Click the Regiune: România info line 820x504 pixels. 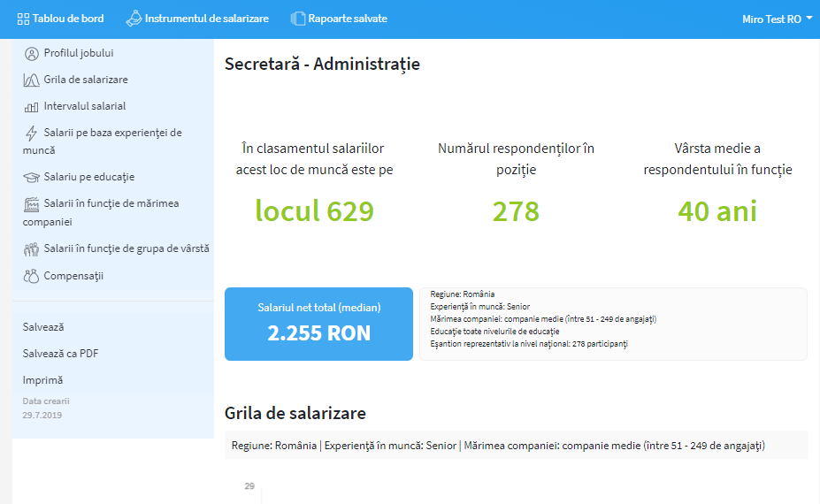click(463, 294)
